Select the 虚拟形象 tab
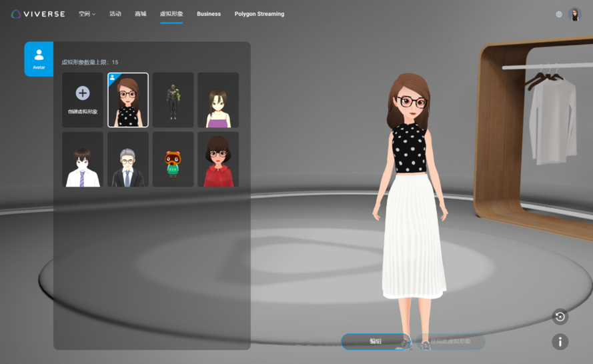593x364 pixels. click(x=171, y=14)
